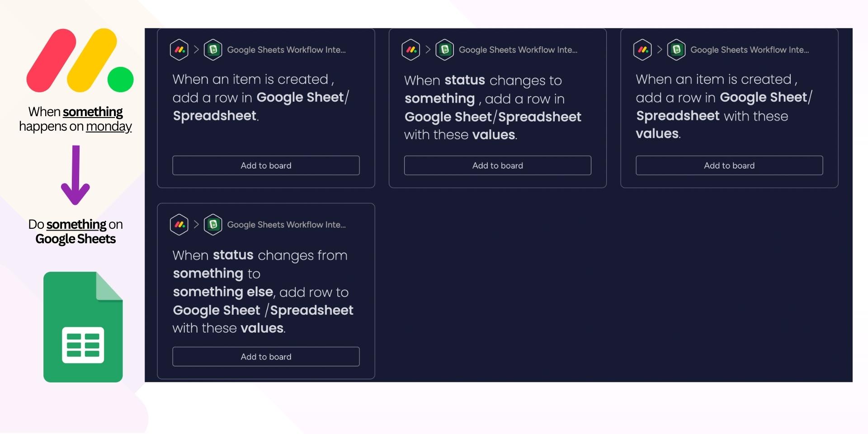Click the purple downward arrow graphic
The image size is (868, 434).
(x=75, y=175)
